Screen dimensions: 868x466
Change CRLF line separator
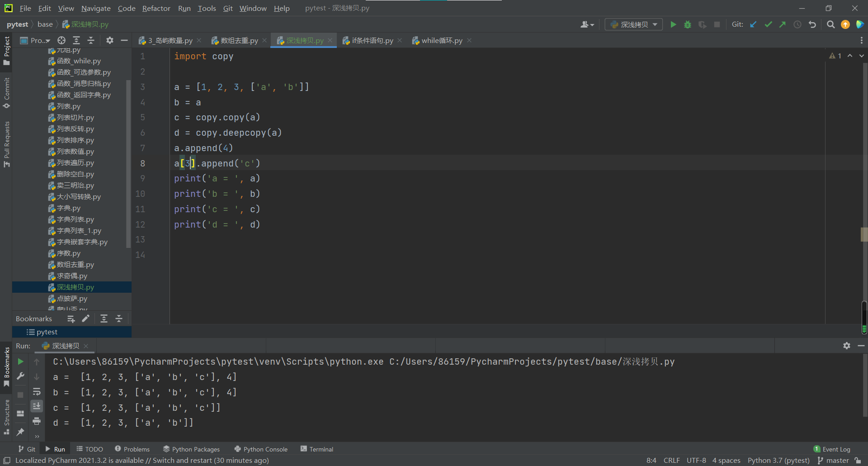coord(671,460)
